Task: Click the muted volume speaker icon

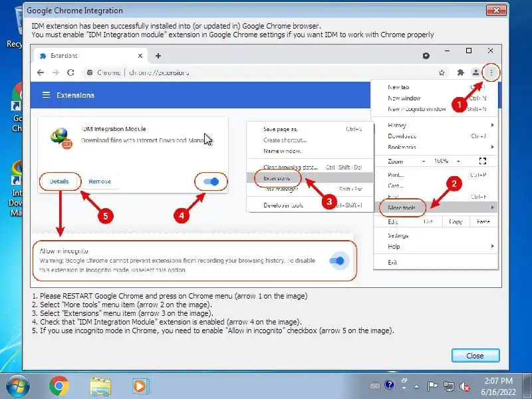Action: pyautogui.click(x=464, y=387)
